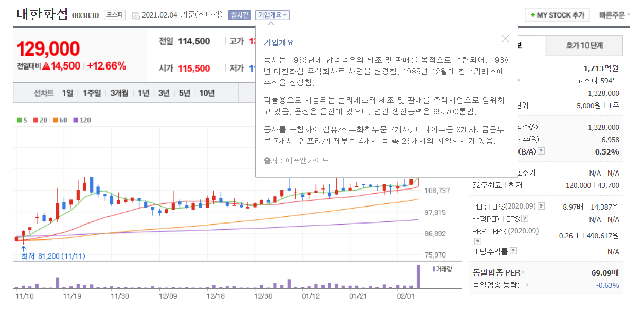Click the stock name 대한화섬
The image size is (644, 309).
click(42, 14)
